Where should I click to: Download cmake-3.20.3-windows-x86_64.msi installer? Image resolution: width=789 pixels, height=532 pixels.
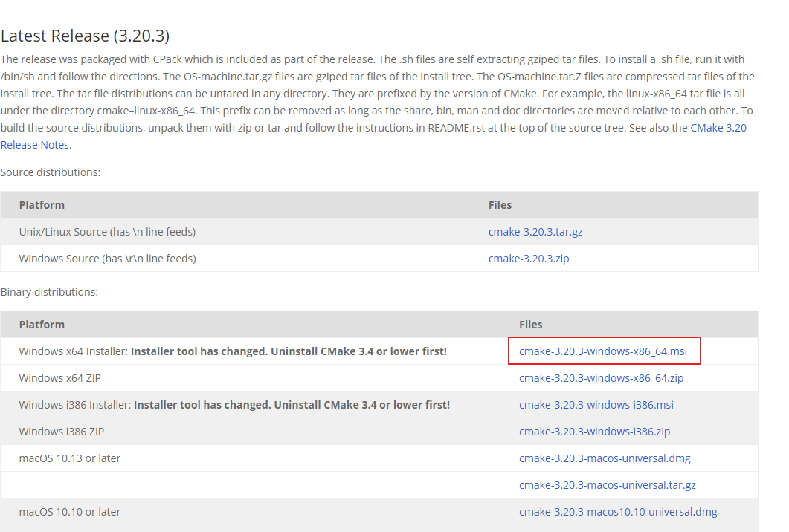click(603, 351)
